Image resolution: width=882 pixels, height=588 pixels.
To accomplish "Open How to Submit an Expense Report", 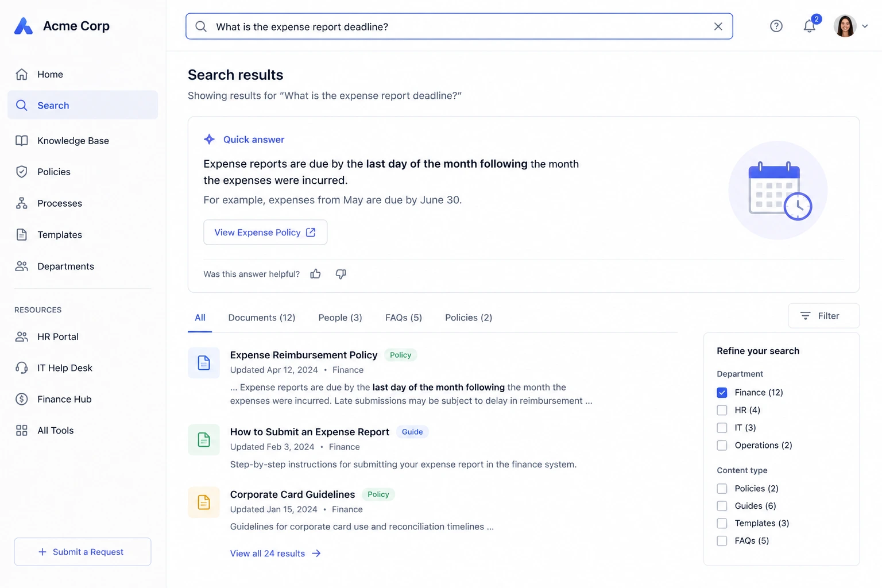I will 310,432.
